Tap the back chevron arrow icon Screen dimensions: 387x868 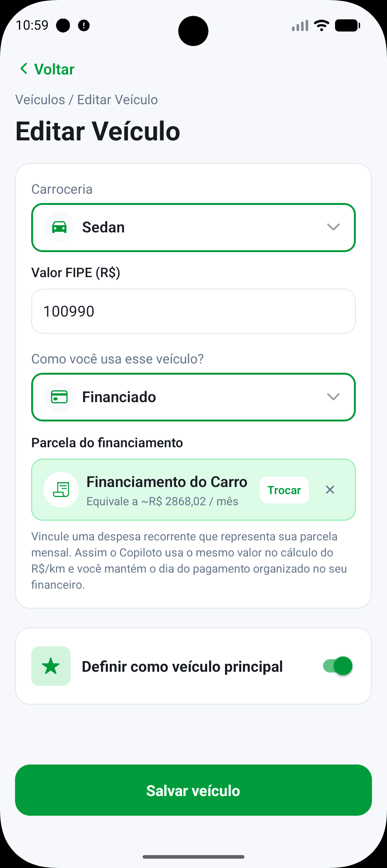[24, 68]
